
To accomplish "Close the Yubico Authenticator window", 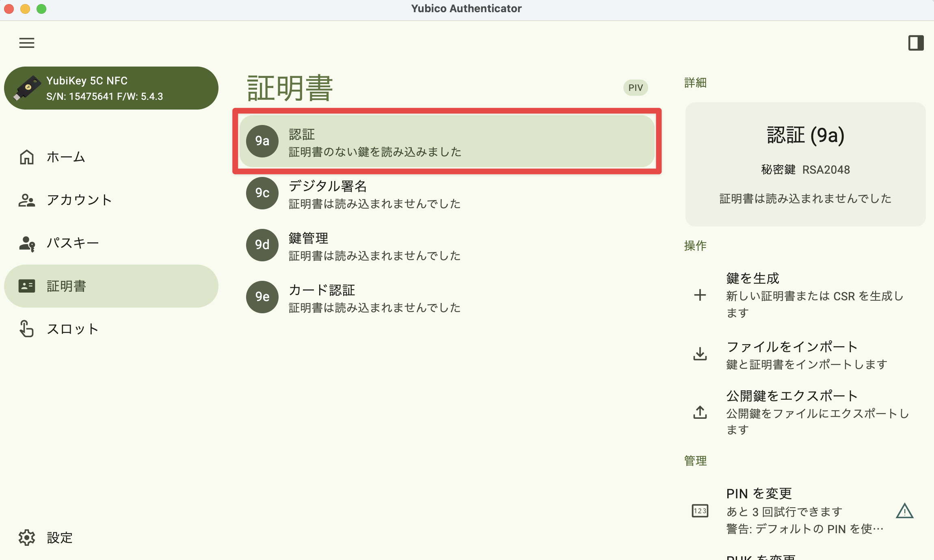I will point(9,9).
